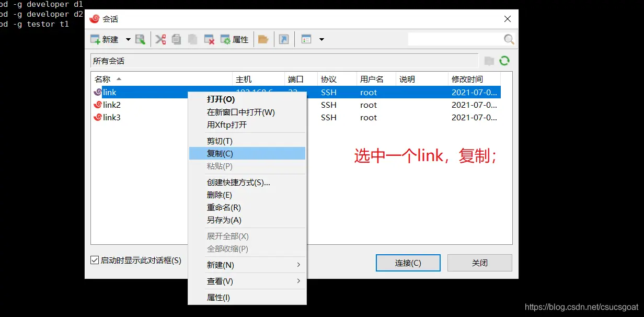Viewport: 644px width, 317px height.
Task: Click SSH protocol in link2 row
Action: (329, 105)
